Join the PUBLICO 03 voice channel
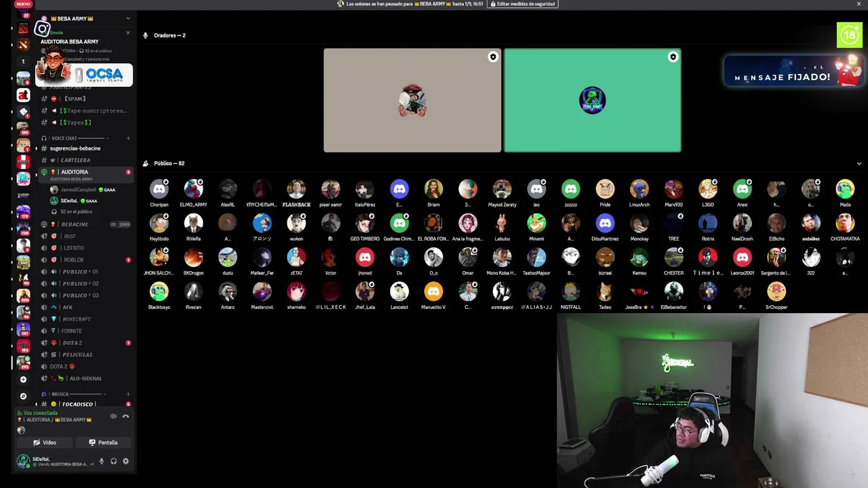 pos(84,296)
